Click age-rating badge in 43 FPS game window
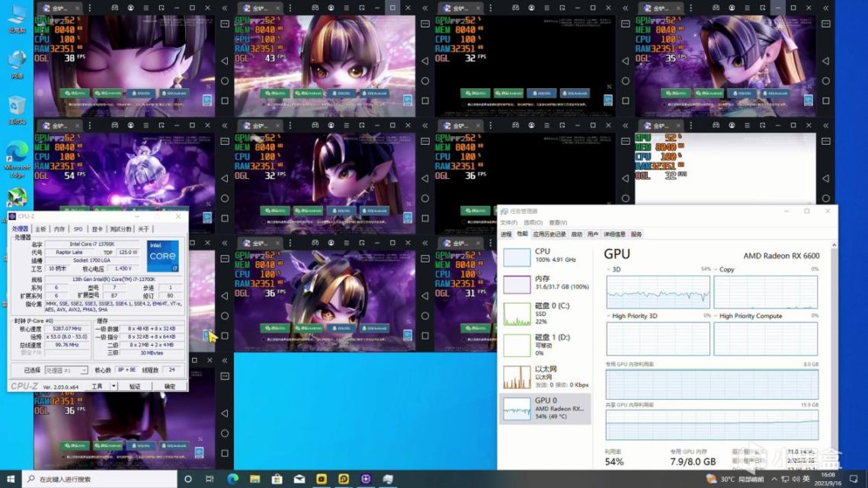The image size is (868, 488). point(408,100)
